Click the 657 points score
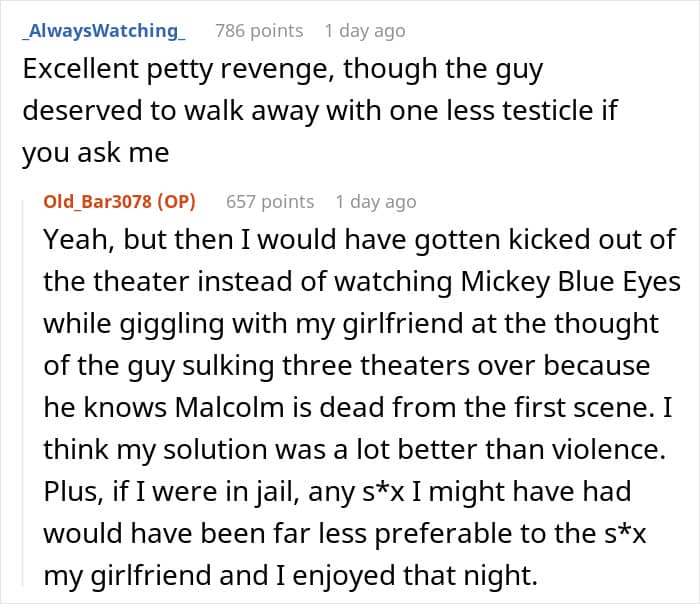The height and width of the screenshot is (604, 700). [x=270, y=202]
